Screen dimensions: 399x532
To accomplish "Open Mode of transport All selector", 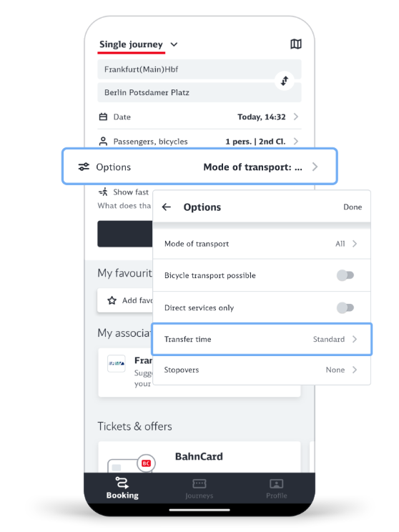I will click(x=261, y=244).
